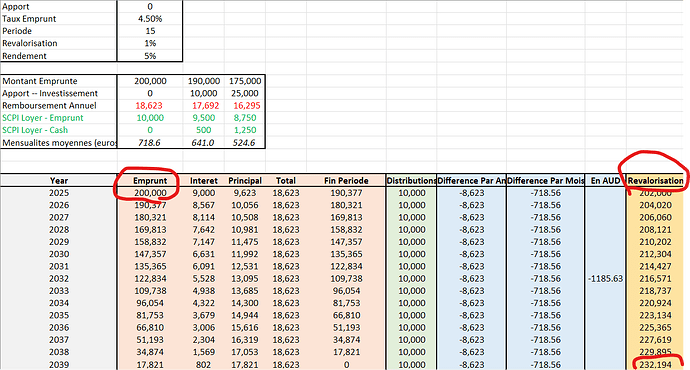Click the green 9,500 value
The width and height of the screenshot is (690, 370).
[204, 117]
